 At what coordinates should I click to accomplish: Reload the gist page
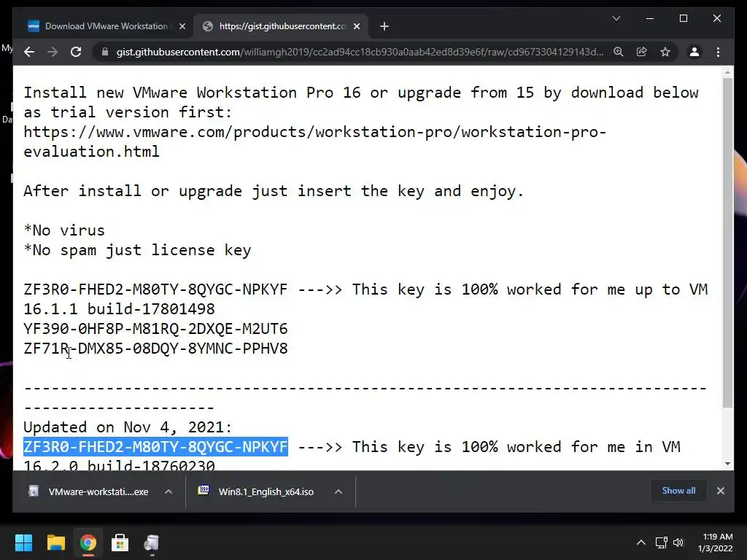click(76, 52)
